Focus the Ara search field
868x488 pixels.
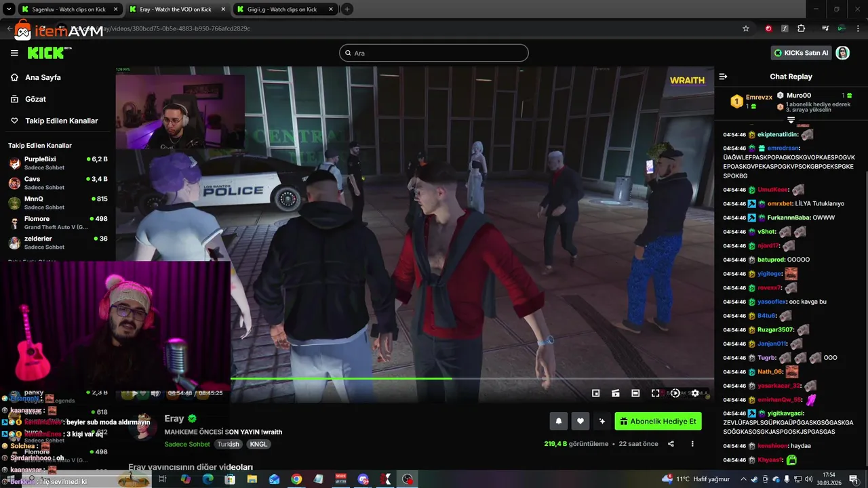(434, 53)
